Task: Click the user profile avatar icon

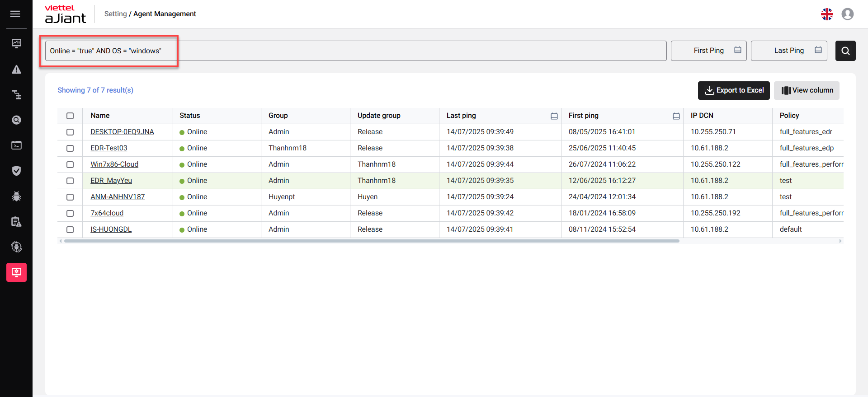Action: click(x=847, y=14)
